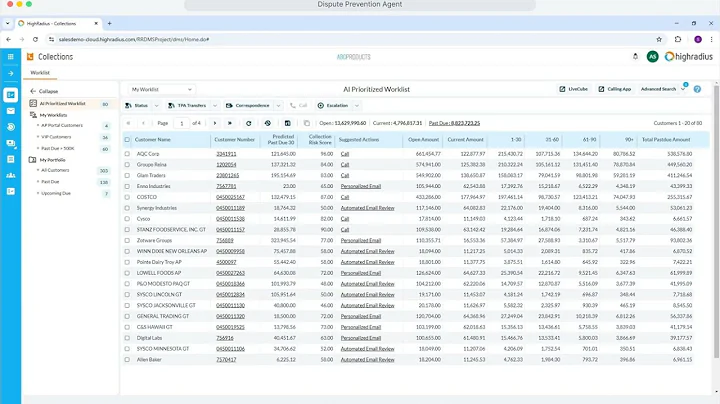Expand the Advanced Search dropdown arrow
The height and width of the screenshot is (404, 720).
pyautogui.click(x=683, y=89)
